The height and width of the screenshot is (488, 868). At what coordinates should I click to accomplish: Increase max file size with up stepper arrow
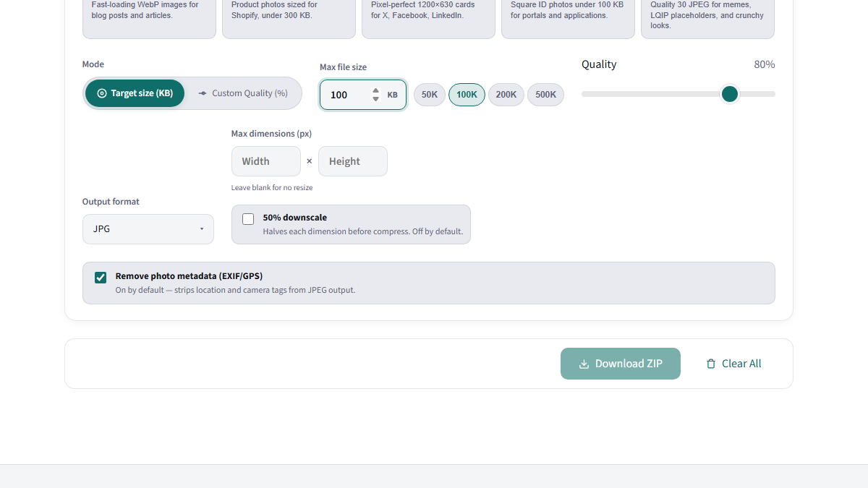coord(375,90)
